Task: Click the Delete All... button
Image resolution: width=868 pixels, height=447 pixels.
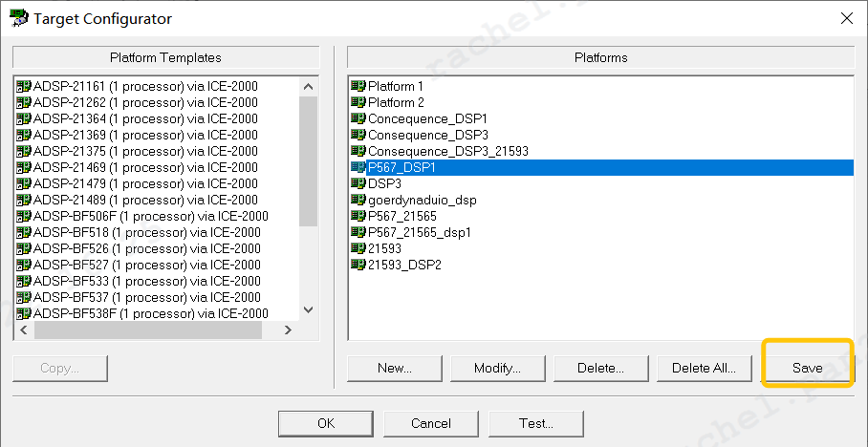Action: click(705, 368)
